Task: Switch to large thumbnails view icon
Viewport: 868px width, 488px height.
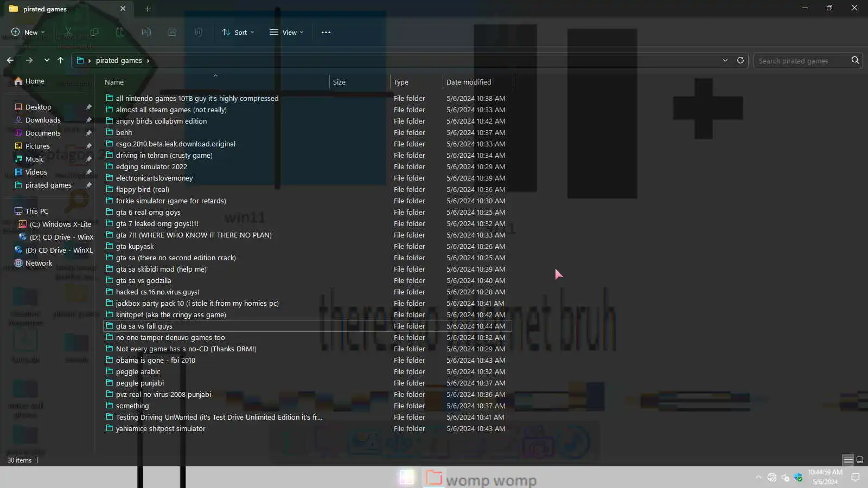Action: pyautogui.click(x=860, y=460)
